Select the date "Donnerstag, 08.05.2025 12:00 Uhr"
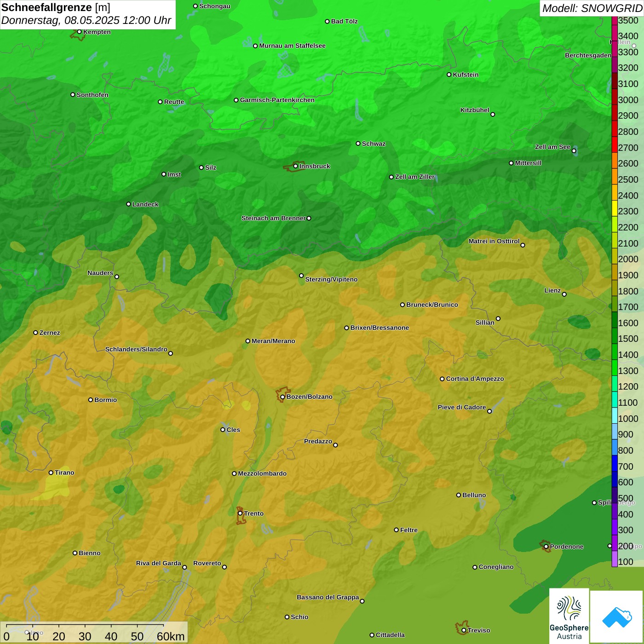Viewport: 644px width, 644px height. pyautogui.click(x=86, y=20)
